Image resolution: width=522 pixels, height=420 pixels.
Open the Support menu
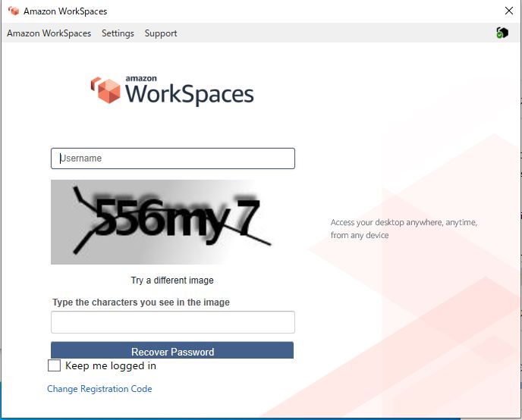coord(161,33)
